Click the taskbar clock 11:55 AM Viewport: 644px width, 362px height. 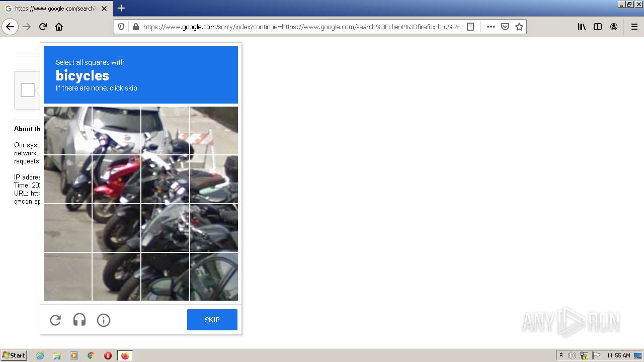[x=618, y=355]
